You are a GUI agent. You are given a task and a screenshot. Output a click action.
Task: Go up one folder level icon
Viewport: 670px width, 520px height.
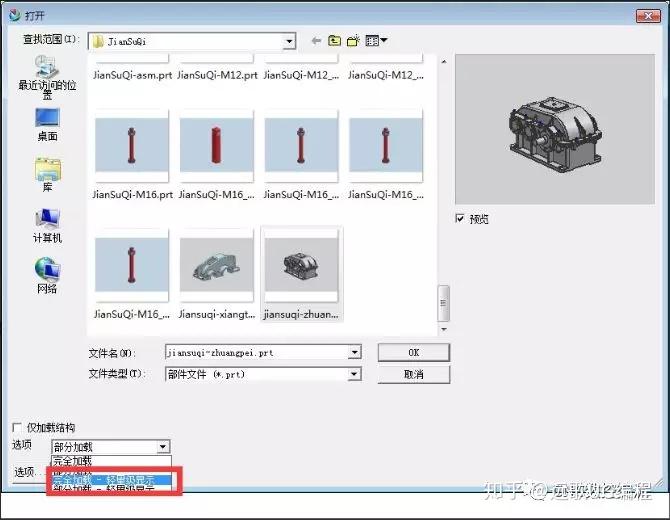coord(334,41)
